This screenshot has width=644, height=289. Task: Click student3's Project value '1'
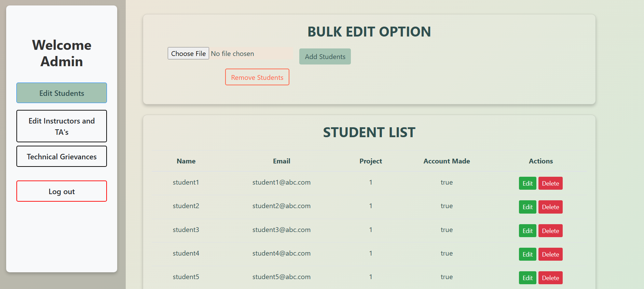pyautogui.click(x=371, y=230)
